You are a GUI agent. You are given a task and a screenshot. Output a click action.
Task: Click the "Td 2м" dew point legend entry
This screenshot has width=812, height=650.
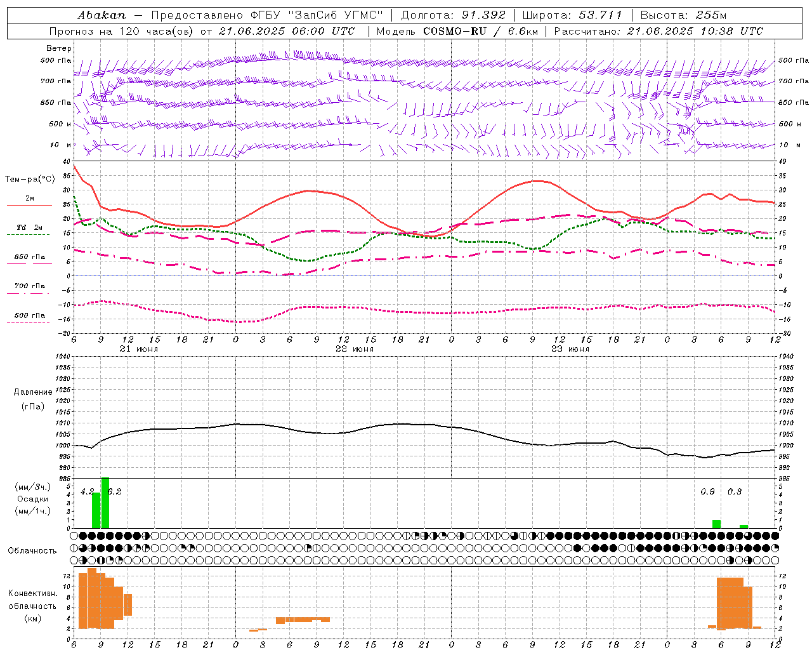pyautogui.click(x=29, y=227)
